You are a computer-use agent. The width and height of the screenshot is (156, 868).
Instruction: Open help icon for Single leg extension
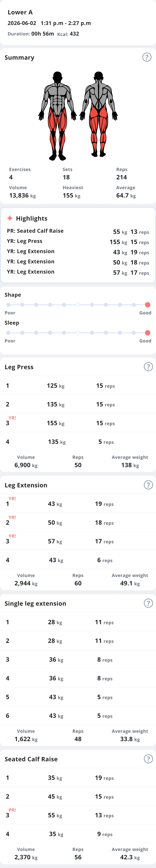(148, 603)
